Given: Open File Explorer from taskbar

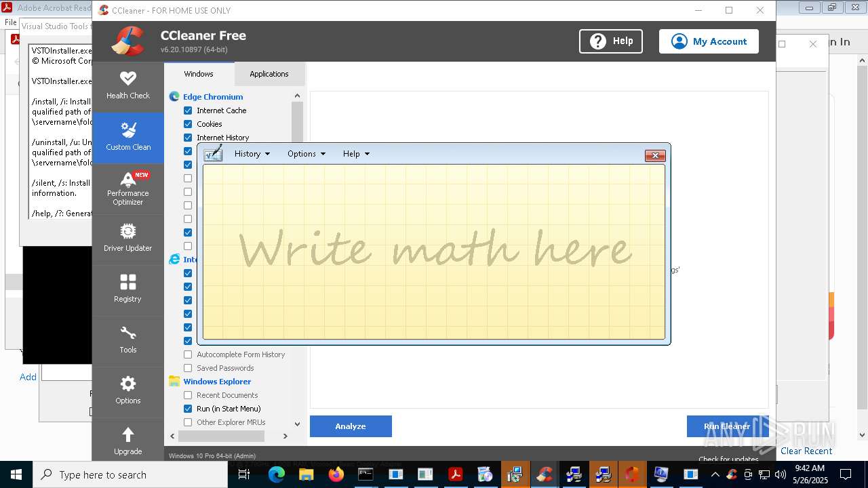Looking at the screenshot, I should 306,474.
